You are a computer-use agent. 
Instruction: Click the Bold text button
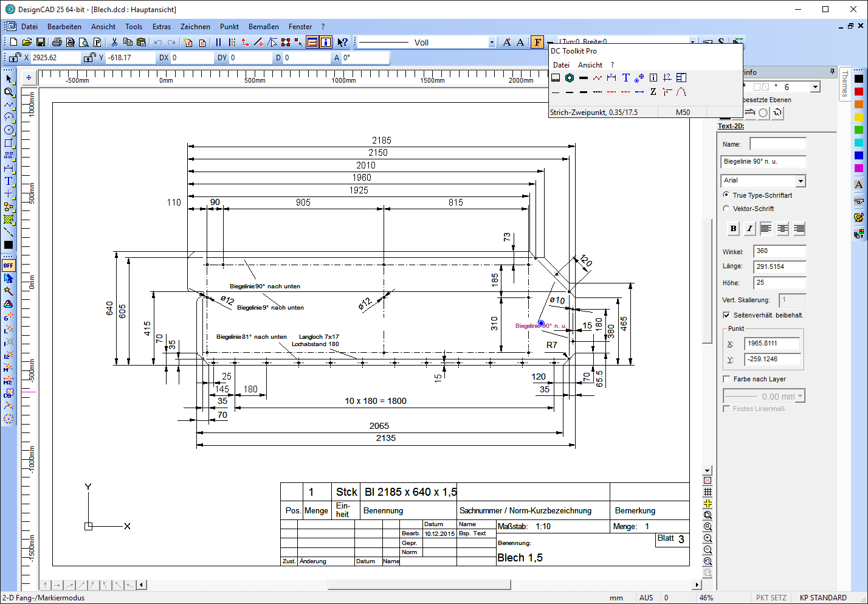[733, 229]
